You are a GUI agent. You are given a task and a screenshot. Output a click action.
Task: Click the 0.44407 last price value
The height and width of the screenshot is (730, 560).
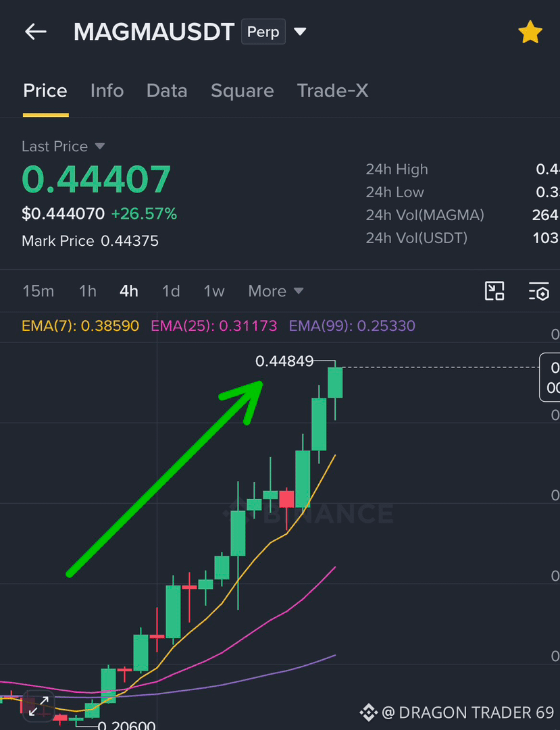coord(96,180)
